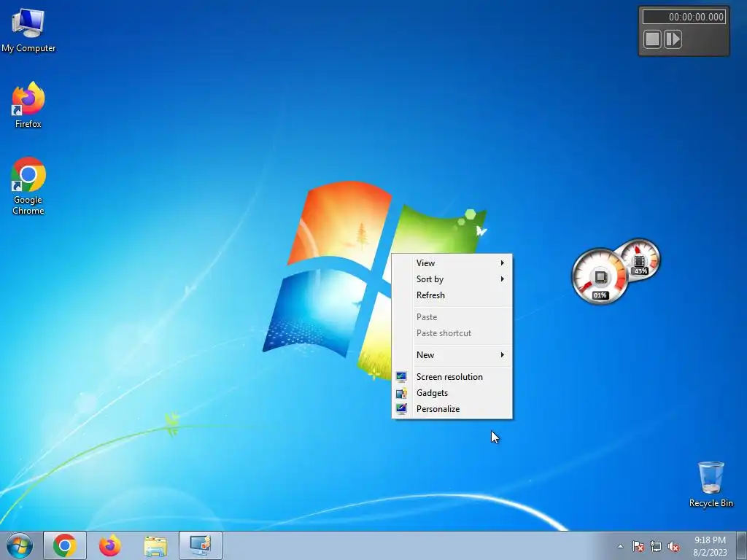Open the Windows Start menu orb
747x560 pixels.
(x=20, y=545)
